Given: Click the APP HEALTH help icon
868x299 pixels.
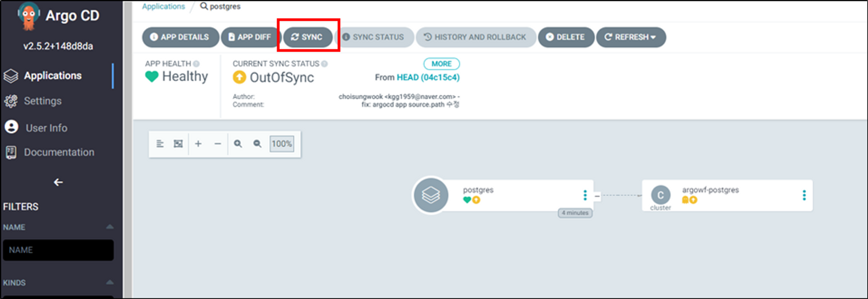Looking at the screenshot, I should 196,64.
